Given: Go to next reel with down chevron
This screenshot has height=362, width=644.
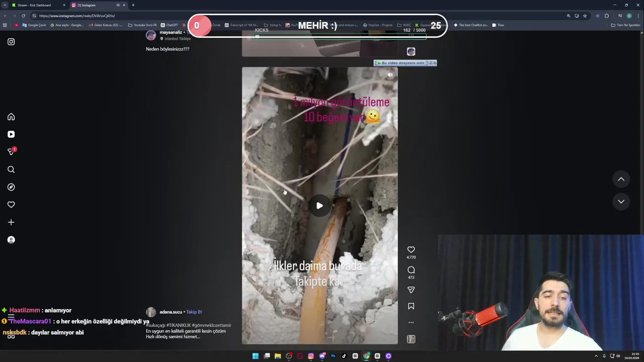Looking at the screenshot, I should click(621, 202).
